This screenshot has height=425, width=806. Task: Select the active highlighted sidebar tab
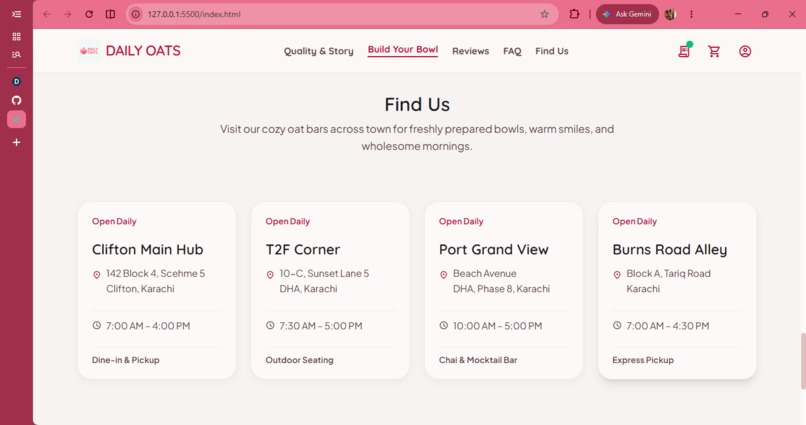tap(16, 119)
